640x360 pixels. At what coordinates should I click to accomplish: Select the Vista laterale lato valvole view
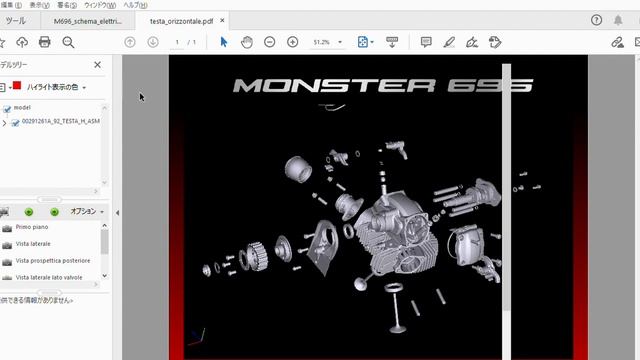(x=49, y=277)
